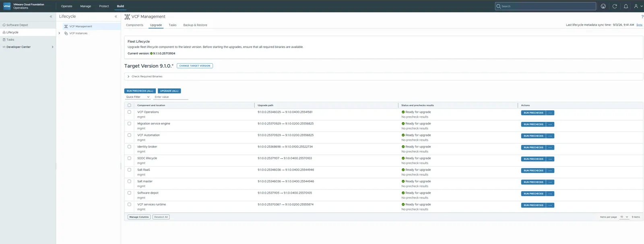Run prechecks for VCF Operations
644x244 pixels.
click(x=533, y=113)
